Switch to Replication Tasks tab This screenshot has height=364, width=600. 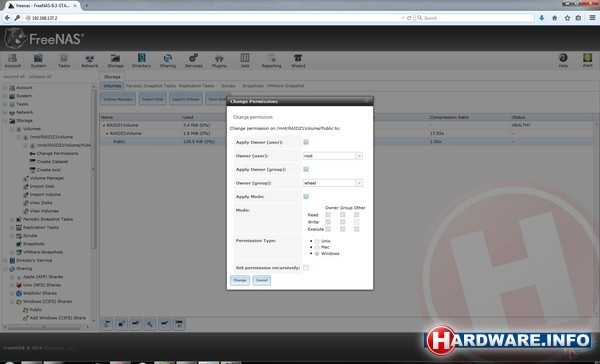(x=197, y=86)
